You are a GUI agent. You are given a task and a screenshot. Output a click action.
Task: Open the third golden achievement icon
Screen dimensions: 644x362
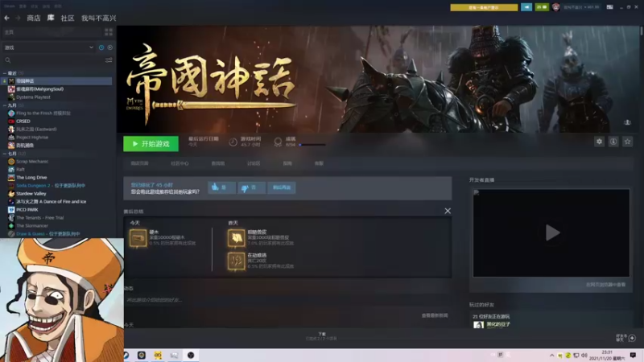[x=236, y=261]
